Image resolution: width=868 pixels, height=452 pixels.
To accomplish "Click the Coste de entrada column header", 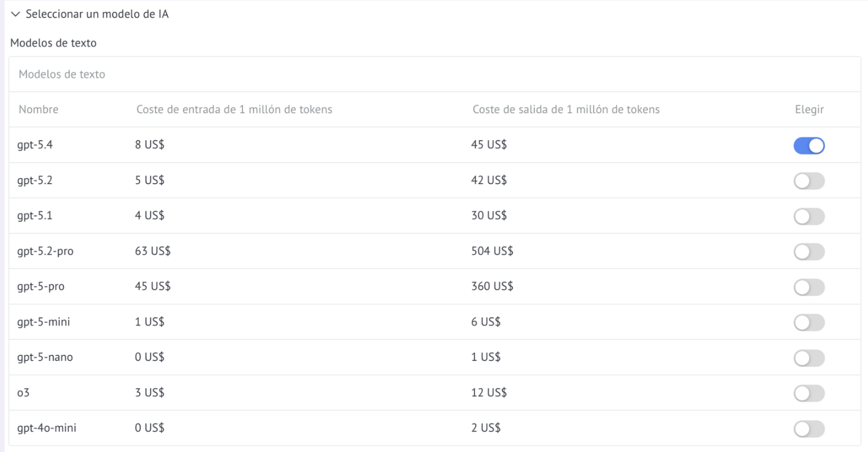I will [x=234, y=109].
